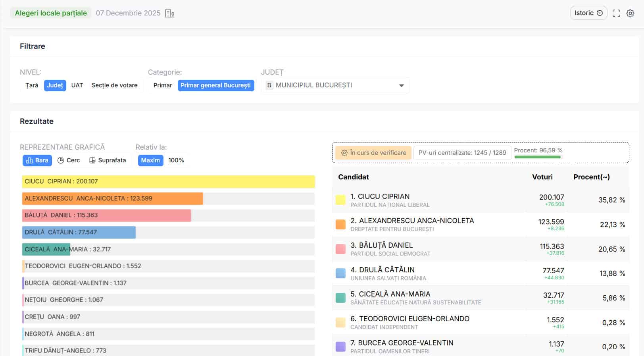Click the treemap icon on Suprafata
The width and height of the screenshot is (644, 356).
click(x=92, y=160)
